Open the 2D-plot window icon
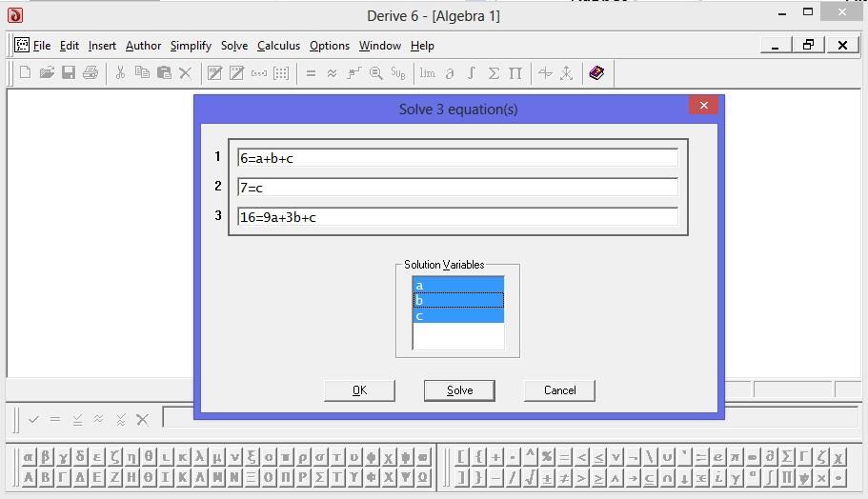Image resolution: width=868 pixels, height=499 pixels. coord(545,72)
